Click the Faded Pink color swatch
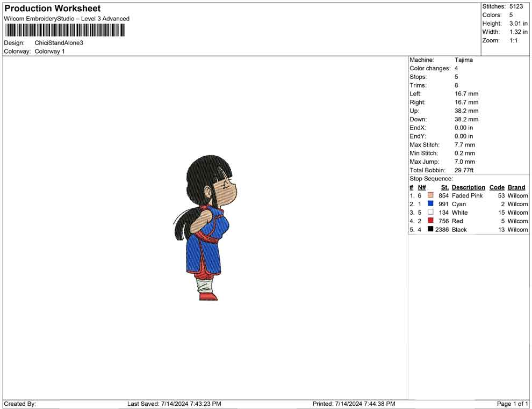The height and width of the screenshot is (409, 532). (x=430, y=195)
